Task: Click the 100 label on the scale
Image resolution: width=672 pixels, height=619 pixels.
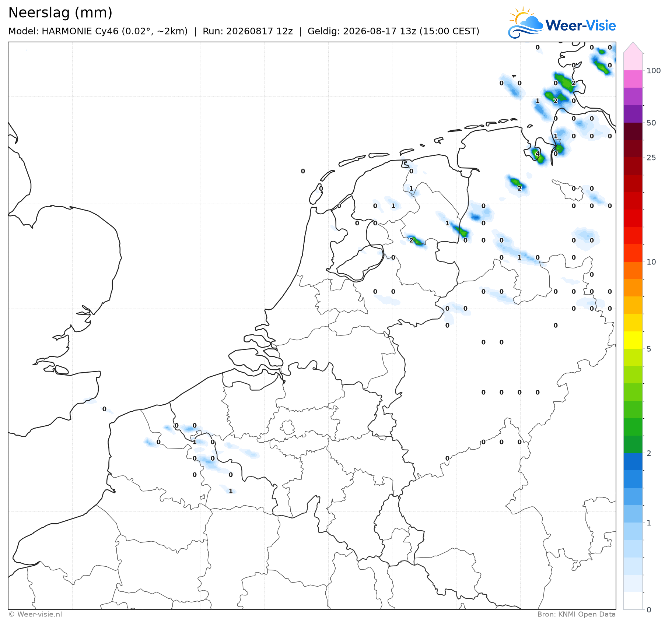Action: (654, 70)
